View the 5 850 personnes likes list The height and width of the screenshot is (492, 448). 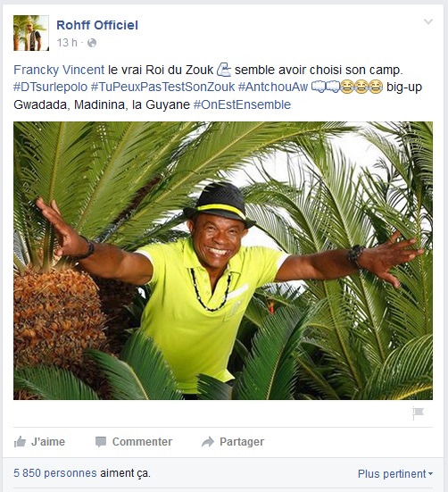coord(55,473)
